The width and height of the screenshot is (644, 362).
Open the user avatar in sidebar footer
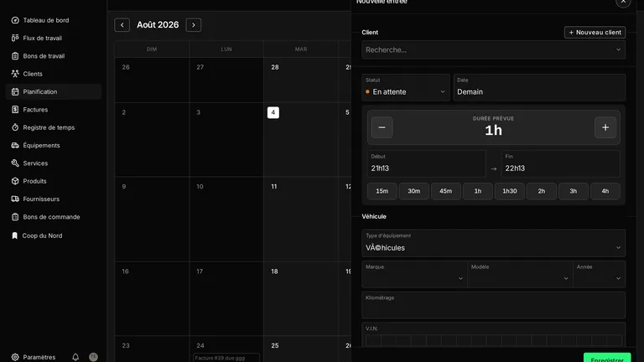tap(94, 357)
